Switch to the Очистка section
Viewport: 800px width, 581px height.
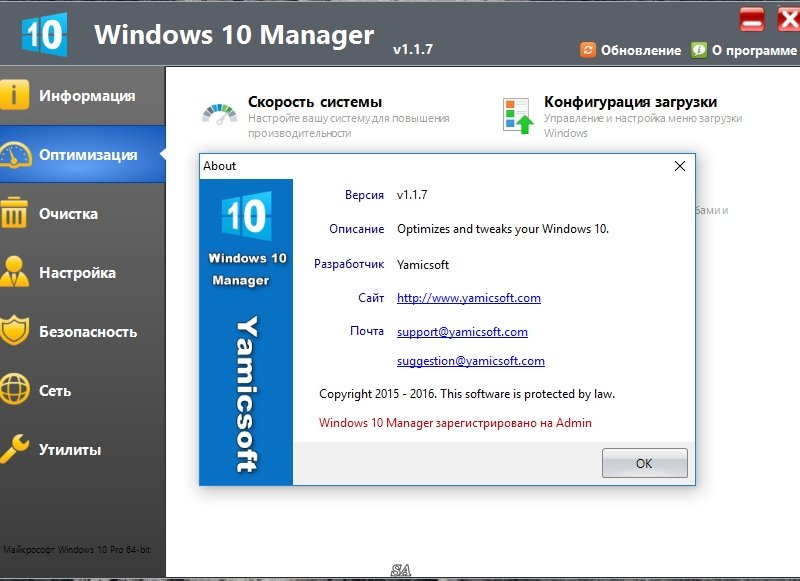click(x=83, y=213)
